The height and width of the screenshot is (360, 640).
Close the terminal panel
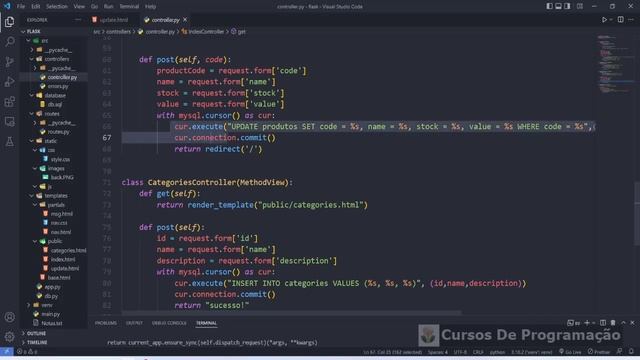[633, 323]
